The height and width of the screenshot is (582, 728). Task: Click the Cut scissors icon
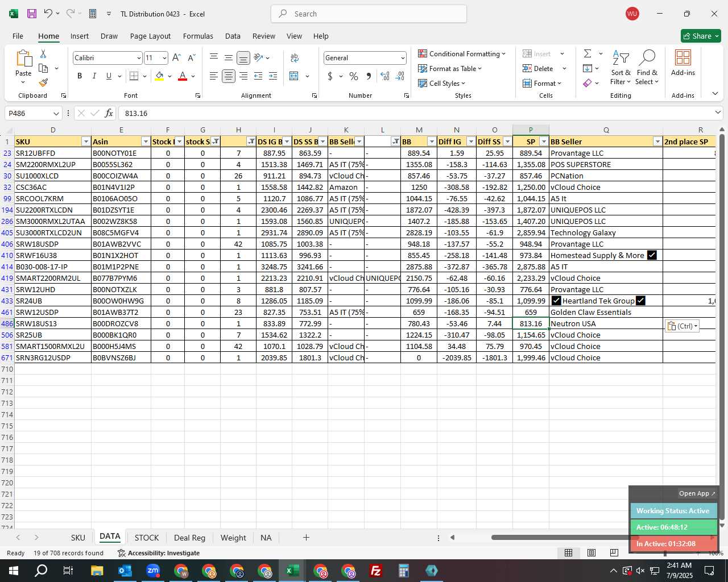click(43, 53)
